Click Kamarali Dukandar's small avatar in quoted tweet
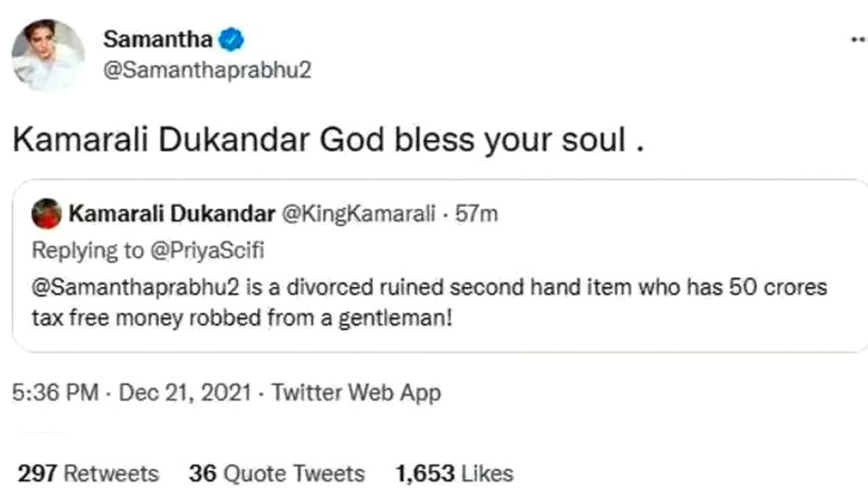Screen dimensions: 868x490 coord(47,214)
